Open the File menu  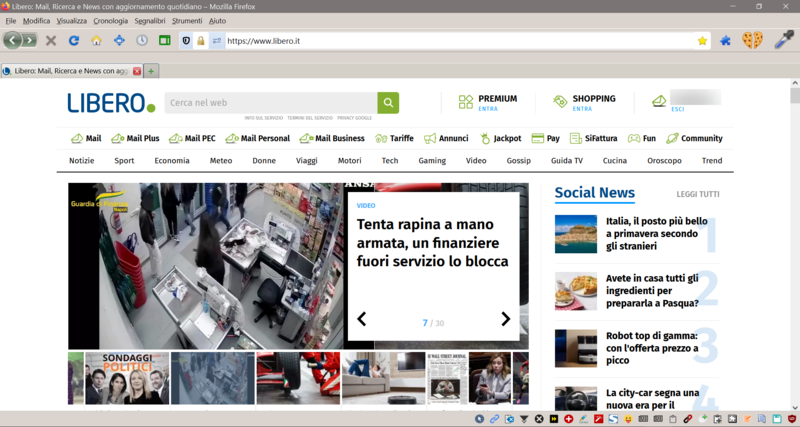coord(11,21)
